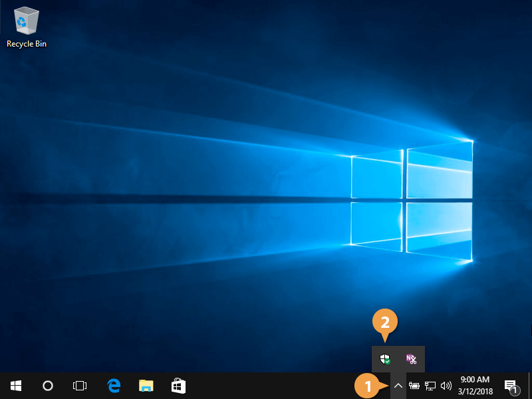Click the Recycle Bin text label
The width and height of the screenshot is (532, 399).
[27, 44]
